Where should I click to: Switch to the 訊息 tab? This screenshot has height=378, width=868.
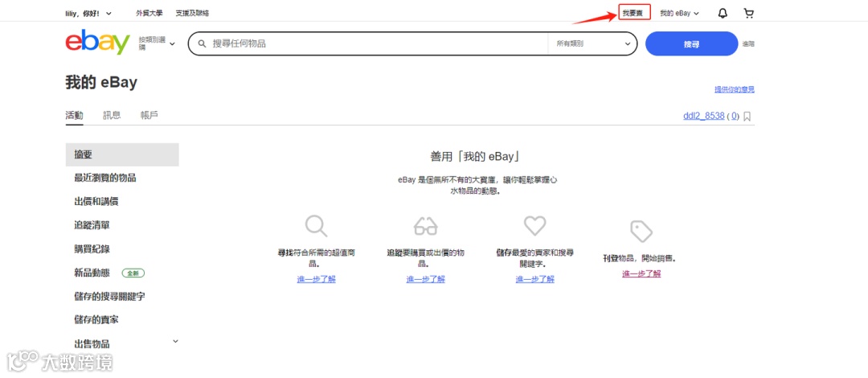click(x=112, y=115)
